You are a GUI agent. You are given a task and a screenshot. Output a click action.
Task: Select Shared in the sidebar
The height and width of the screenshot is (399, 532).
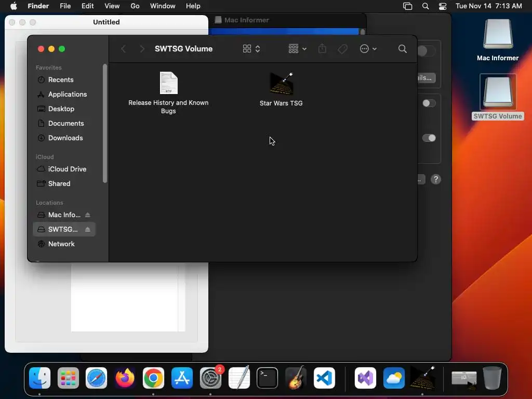64,183
